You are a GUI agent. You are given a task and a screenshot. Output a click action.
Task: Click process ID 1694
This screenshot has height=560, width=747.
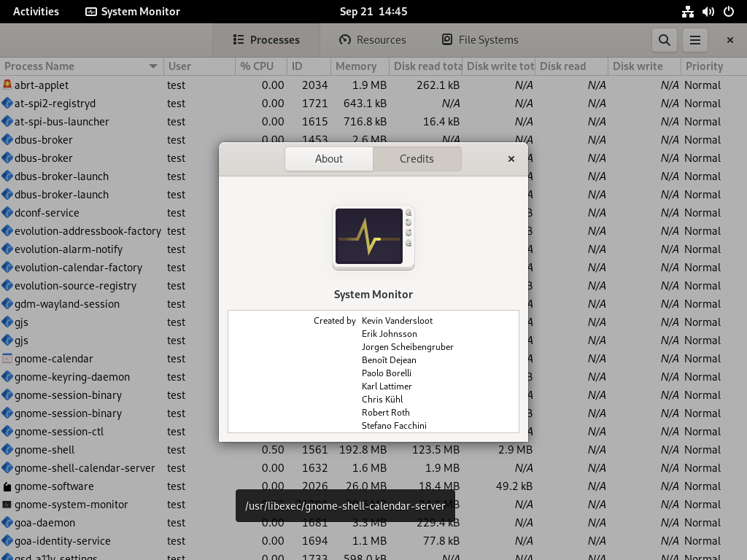click(315, 540)
